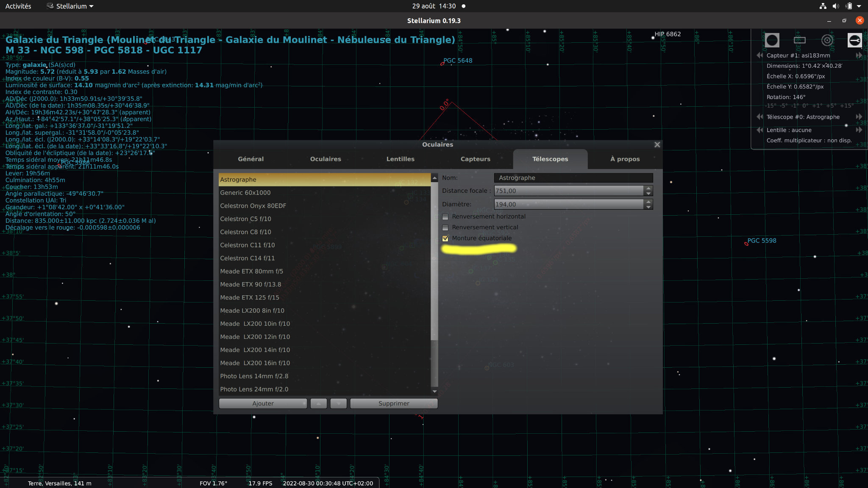Image resolution: width=868 pixels, height=488 pixels.
Task: Open the Oculaires tab
Action: coord(325,159)
